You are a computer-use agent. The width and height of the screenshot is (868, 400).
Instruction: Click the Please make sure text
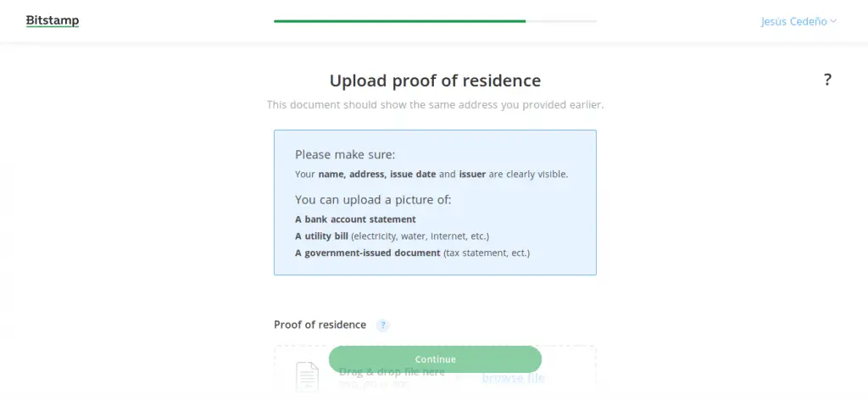point(345,154)
